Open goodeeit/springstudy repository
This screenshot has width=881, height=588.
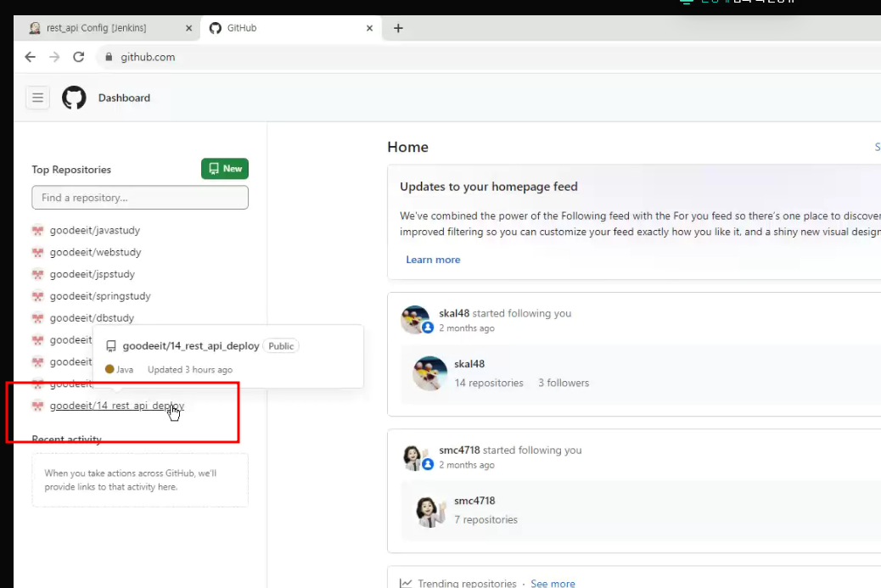(100, 296)
